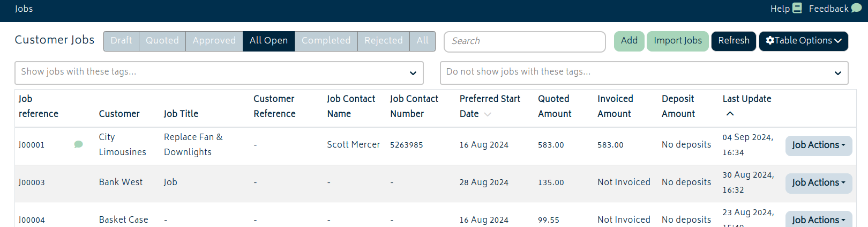Click the gear icon in Table Options

pos(770,41)
